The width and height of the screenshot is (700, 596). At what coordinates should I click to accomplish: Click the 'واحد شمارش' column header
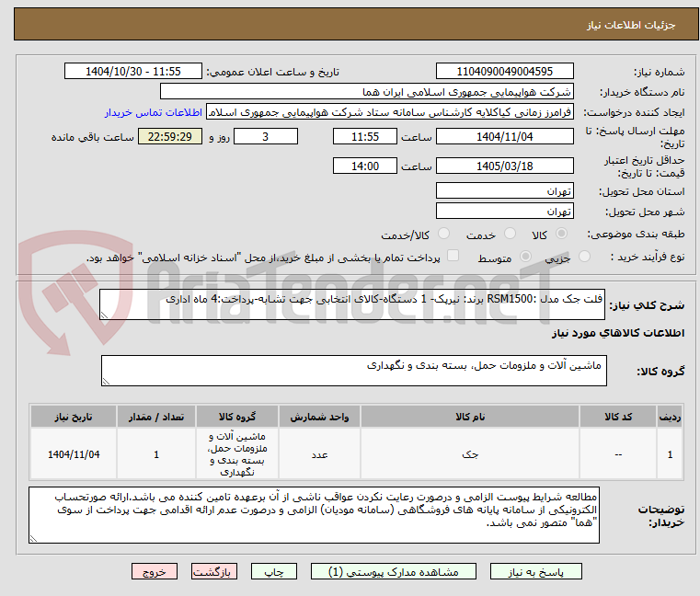tap(319, 417)
